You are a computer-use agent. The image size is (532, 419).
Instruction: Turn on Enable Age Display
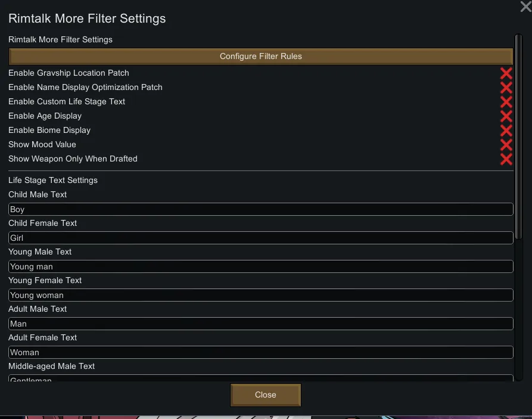(x=506, y=116)
